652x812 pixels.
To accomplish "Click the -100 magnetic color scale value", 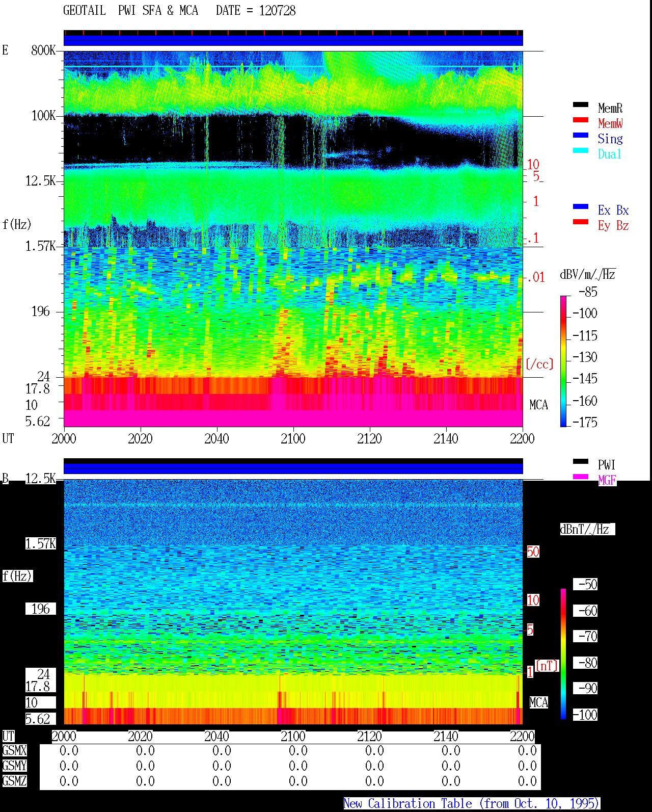I will tap(585, 715).
